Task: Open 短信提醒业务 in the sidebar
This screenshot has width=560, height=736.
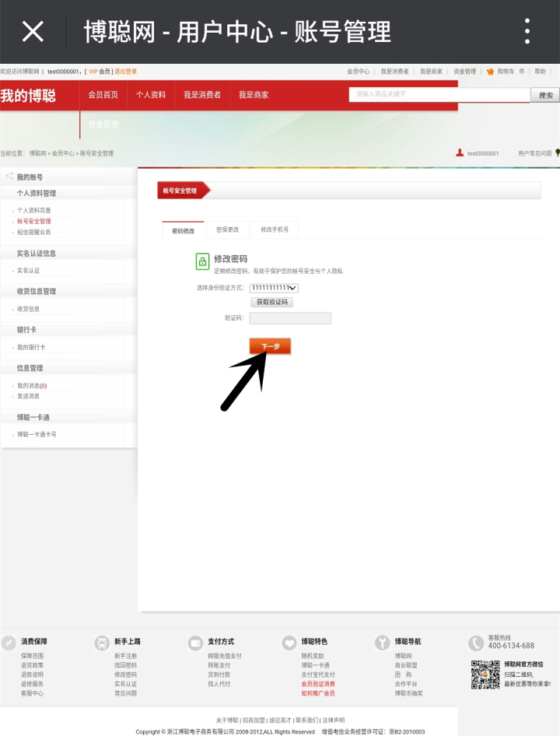Action: (33, 232)
